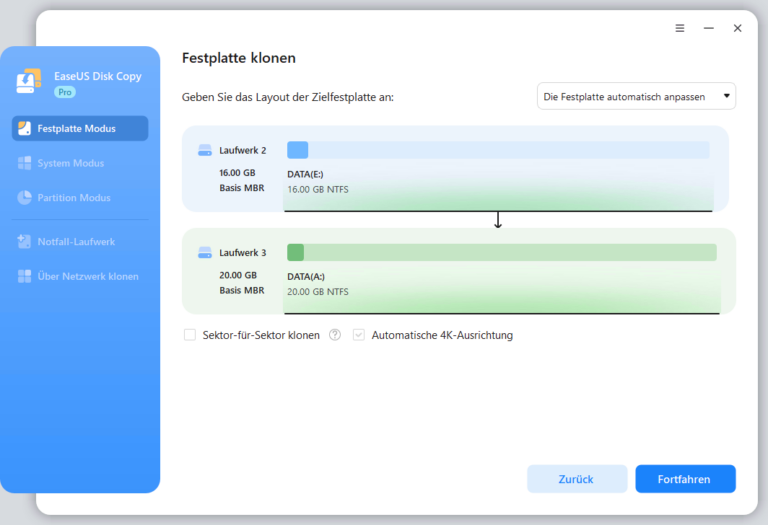This screenshot has height=525, width=768.
Task: Click the 20.00 GB size under Laufwerk 3
Action: [238, 275]
